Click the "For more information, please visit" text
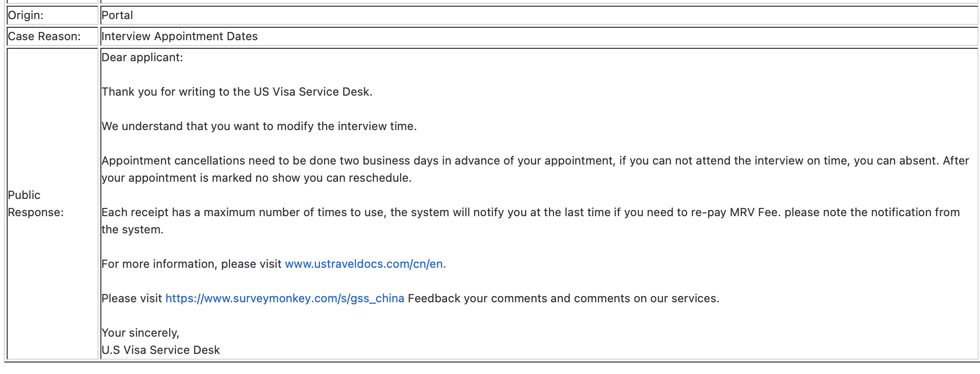Screen dimensions: 980x374 tap(191, 264)
